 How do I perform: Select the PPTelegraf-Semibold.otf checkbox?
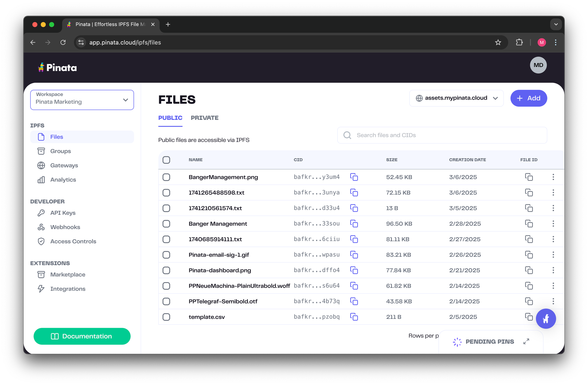click(166, 301)
